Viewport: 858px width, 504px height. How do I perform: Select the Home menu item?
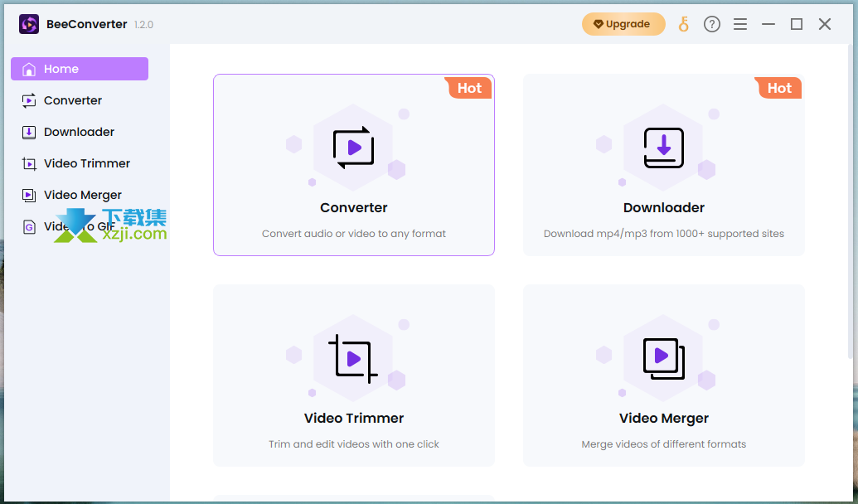coord(80,69)
